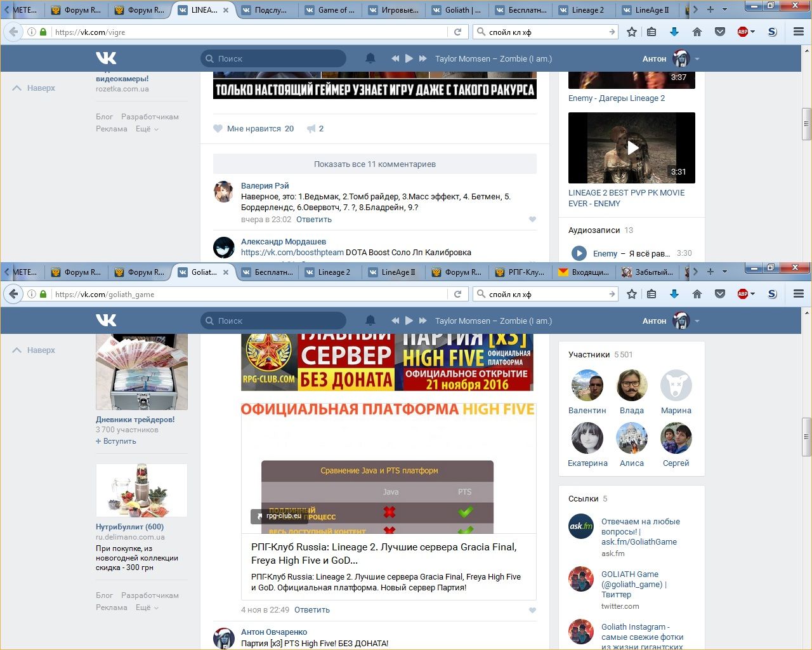Open GOLIATH Game Twitter link in Ссылки
The height and width of the screenshot is (650, 812).
634,585
